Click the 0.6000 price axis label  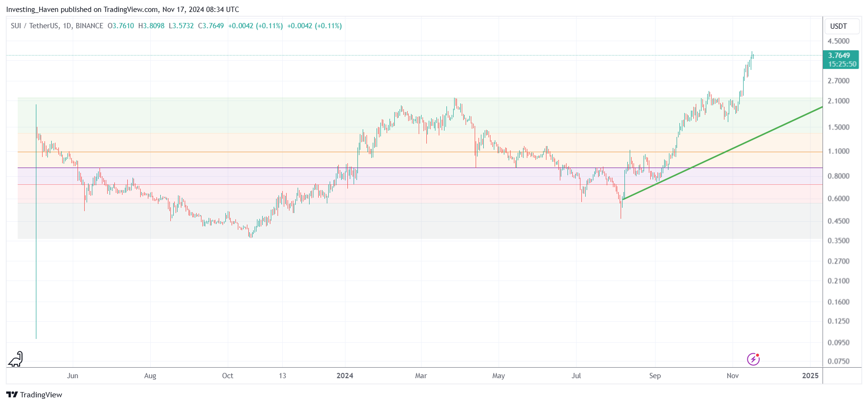(x=838, y=199)
